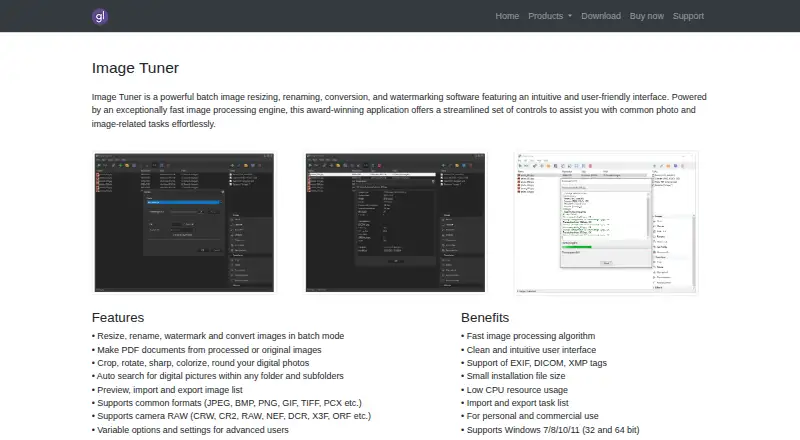The image size is (800, 440).
Task: Open the light-theme processing screenshot thumbnail
Action: coord(606,223)
